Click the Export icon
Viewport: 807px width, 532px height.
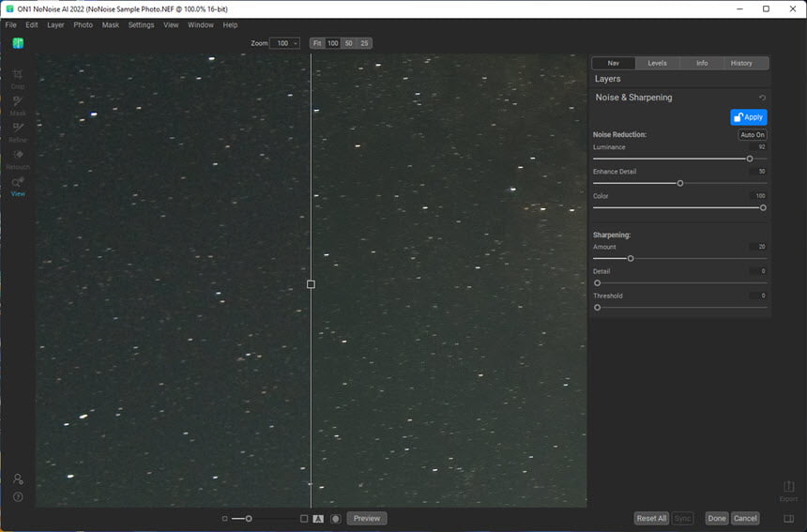click(x=788, y=491)
